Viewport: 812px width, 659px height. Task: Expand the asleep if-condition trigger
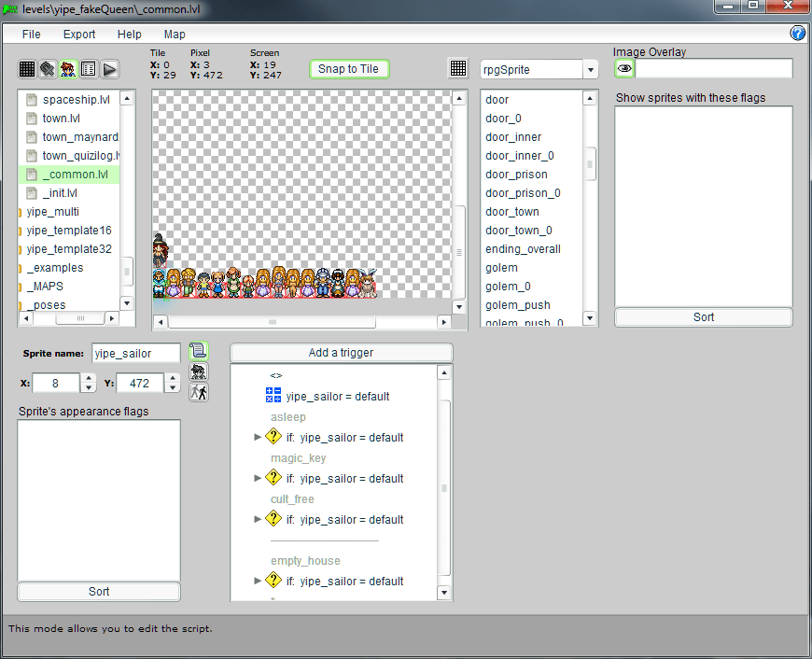point(259,437)
